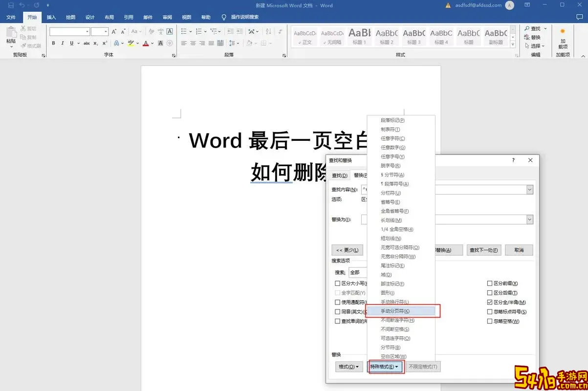Clear all formatting from the text

[152, 31]
